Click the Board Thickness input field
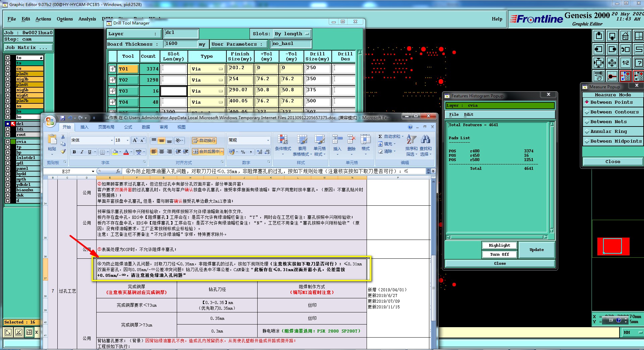Screen dimensions: 644x350 coord(181,44)
